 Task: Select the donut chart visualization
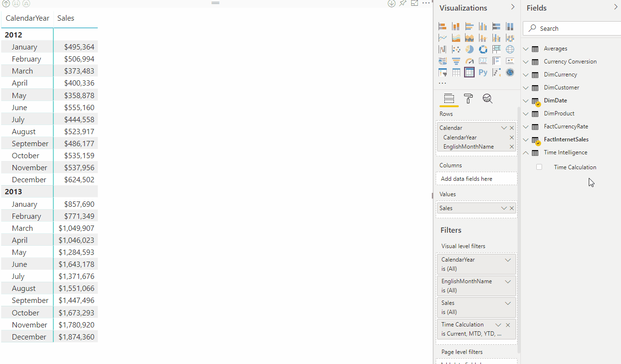click(483, 49)
